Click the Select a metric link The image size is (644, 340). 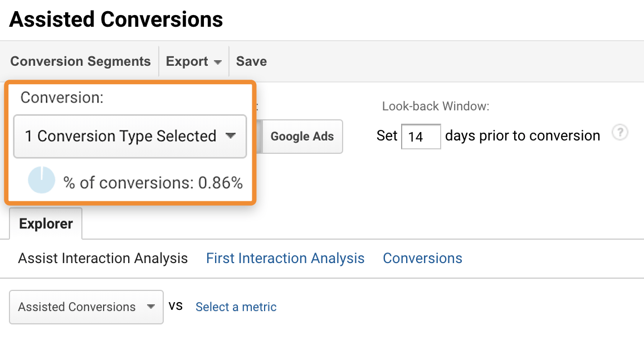(x=236, y=307)
